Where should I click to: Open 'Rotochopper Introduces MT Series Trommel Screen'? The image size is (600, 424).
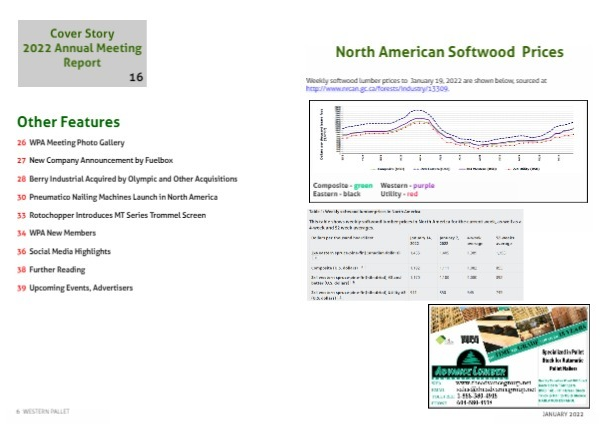[111, 215]
